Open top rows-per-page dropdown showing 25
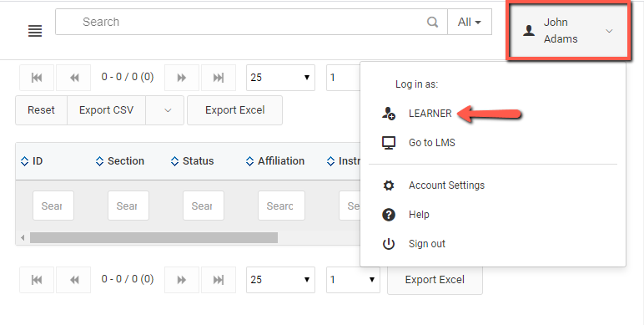The width and height of the screenshot is (644, 325). tap(280, 78)
